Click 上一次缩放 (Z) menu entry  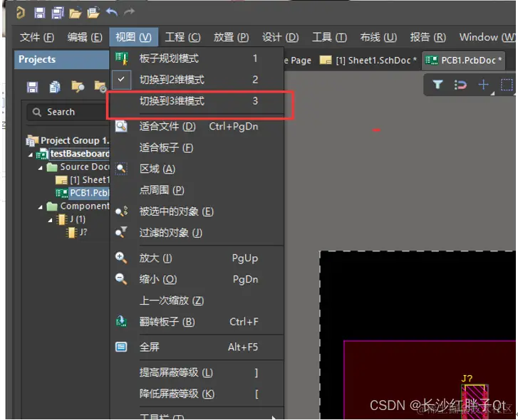coord(197,300)
